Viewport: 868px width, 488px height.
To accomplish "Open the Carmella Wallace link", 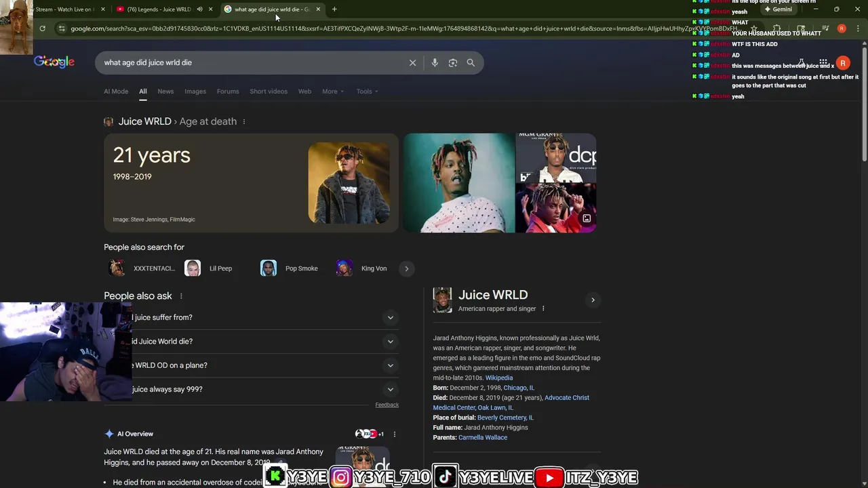I will (483, 438).
